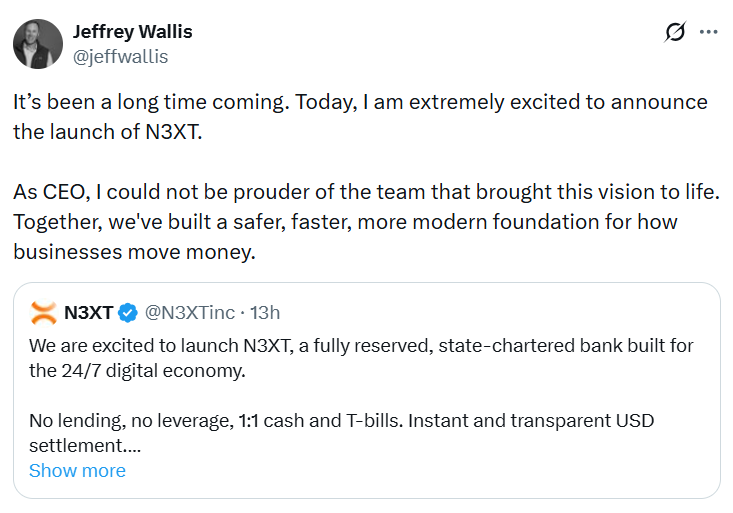Screen dimensions: 733x513
Task: Click the "It's been a long time coming" paragraph
Action: coord(360,102)
